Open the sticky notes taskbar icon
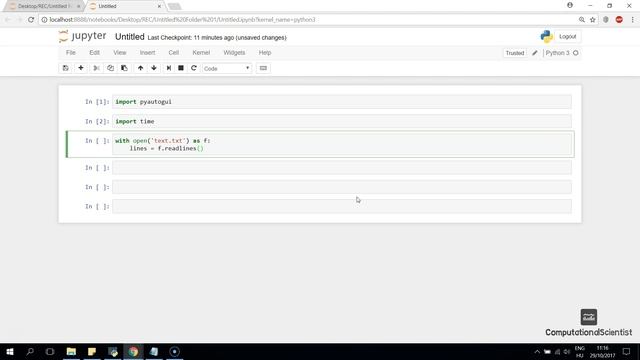 coord(92,351)
